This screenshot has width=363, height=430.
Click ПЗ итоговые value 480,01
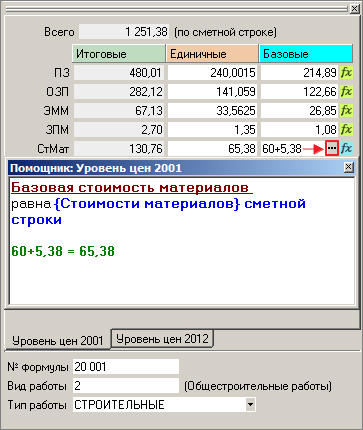[119, 72]
